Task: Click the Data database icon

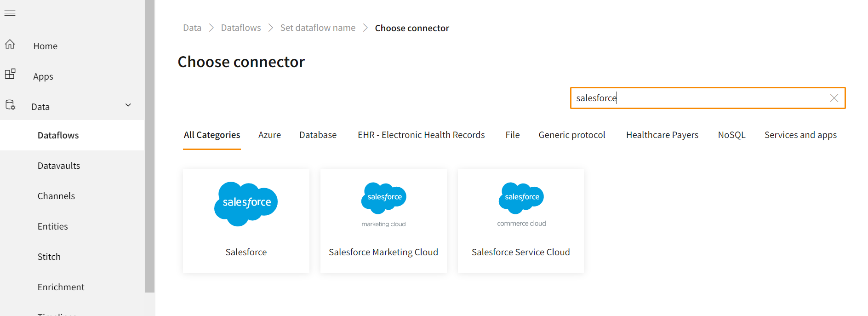Action: point(10,105)
